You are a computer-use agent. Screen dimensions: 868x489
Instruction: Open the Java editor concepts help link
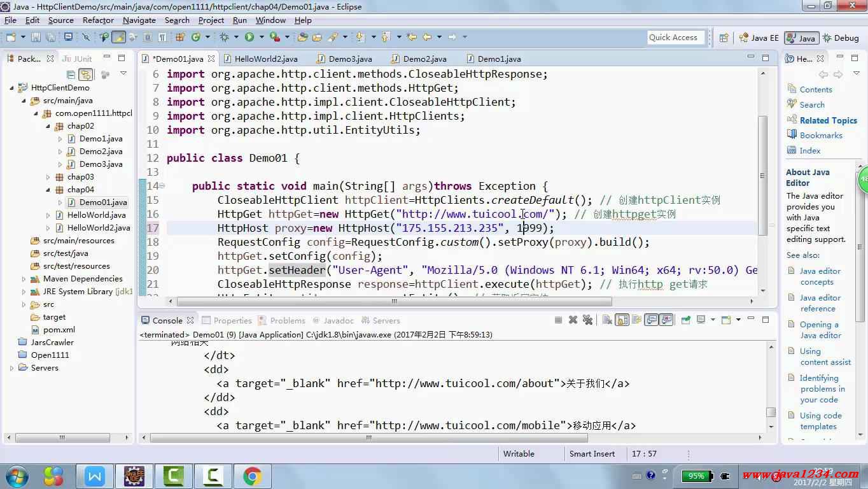point(820,276)
